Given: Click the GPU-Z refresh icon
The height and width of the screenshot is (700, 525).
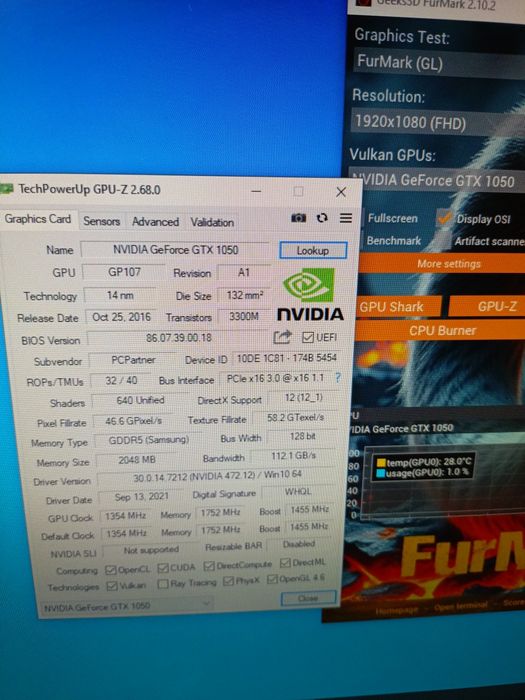Looking at the screenshot, I should [322, 218].
